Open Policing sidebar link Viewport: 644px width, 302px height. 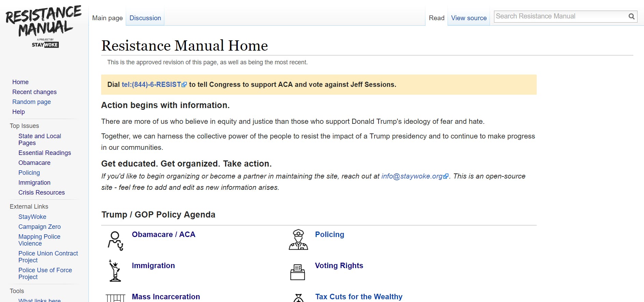29,173
